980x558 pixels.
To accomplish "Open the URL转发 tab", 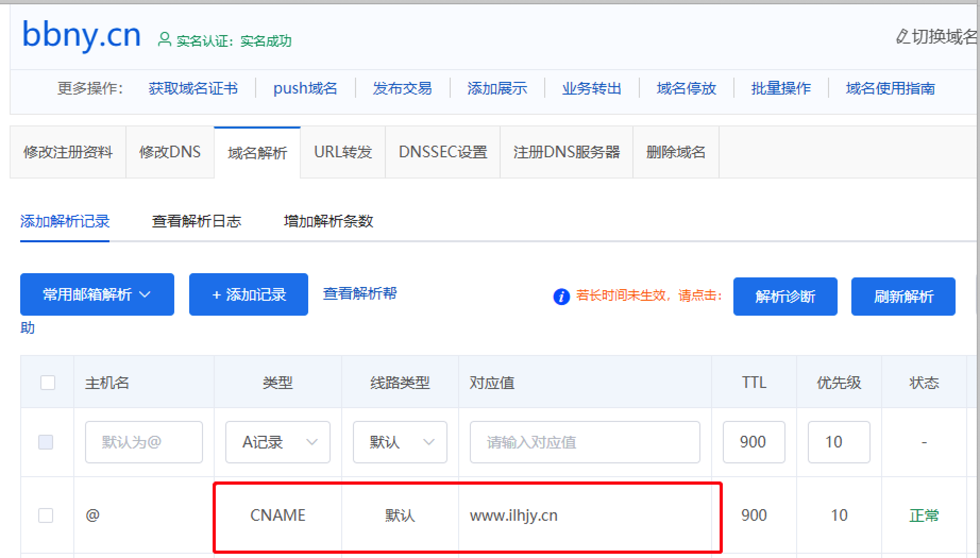I will pyautogui.click(x=343, y=152).
